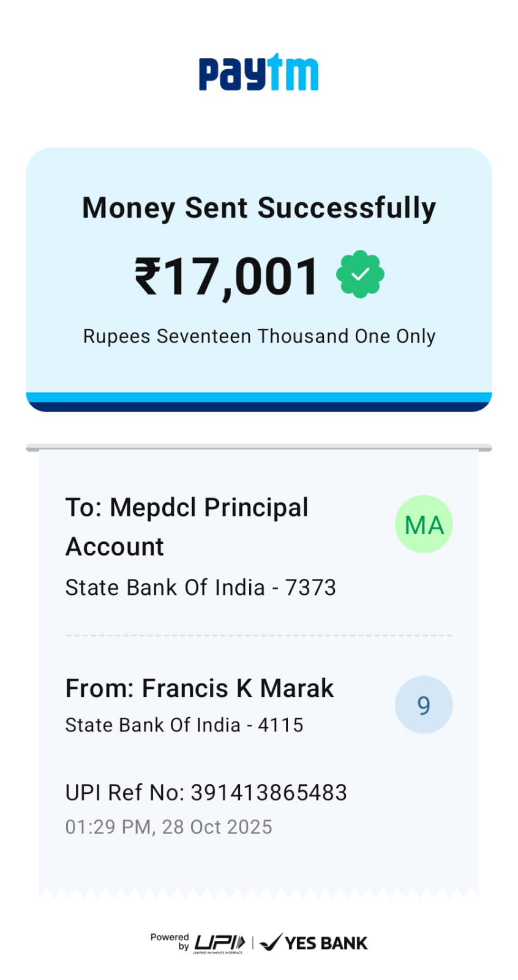Tap the ₹17,001 amount
This screenshot has width=518, height=980.
(x=227, y=276)
